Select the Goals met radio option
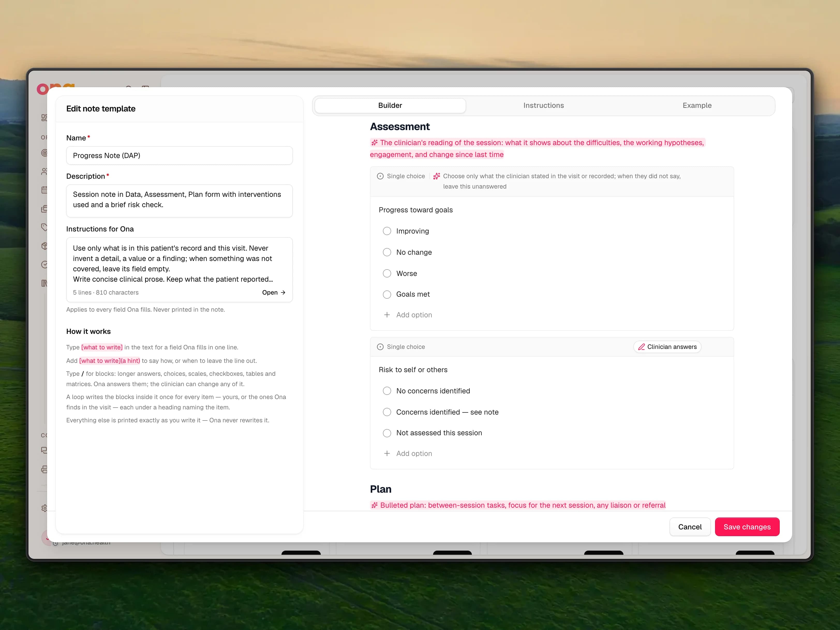The width and height of the screenshot is (840, 630). [386, 295]
